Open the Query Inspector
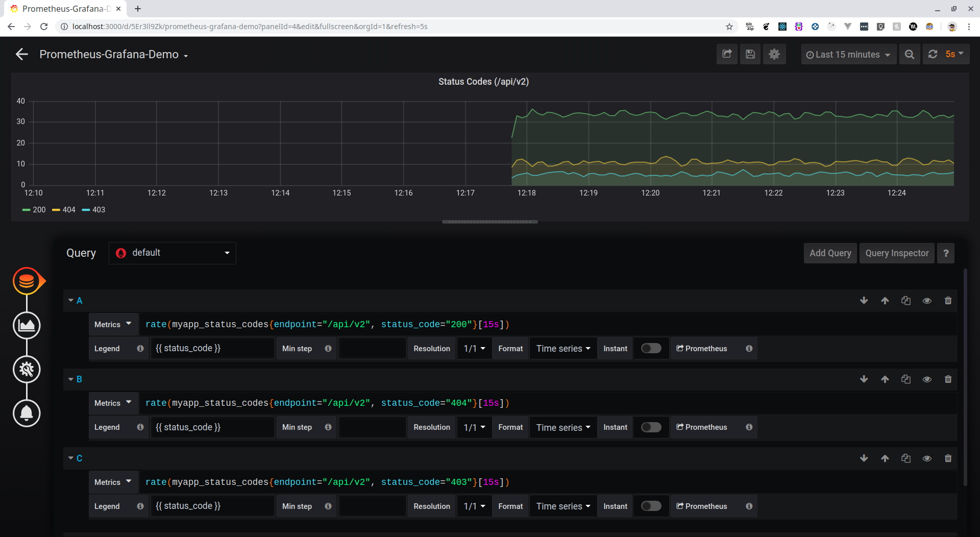 pyautogui.click(x=897, y=253)
